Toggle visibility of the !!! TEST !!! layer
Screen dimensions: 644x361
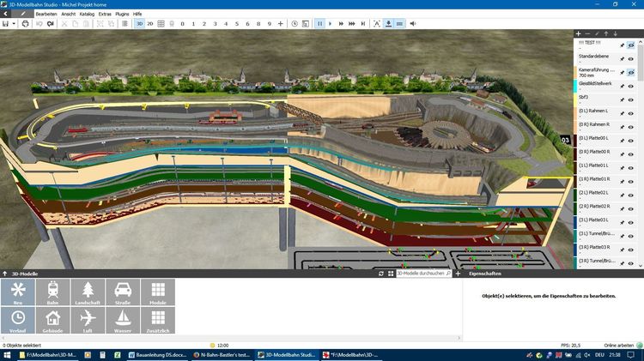pos(631,45)
